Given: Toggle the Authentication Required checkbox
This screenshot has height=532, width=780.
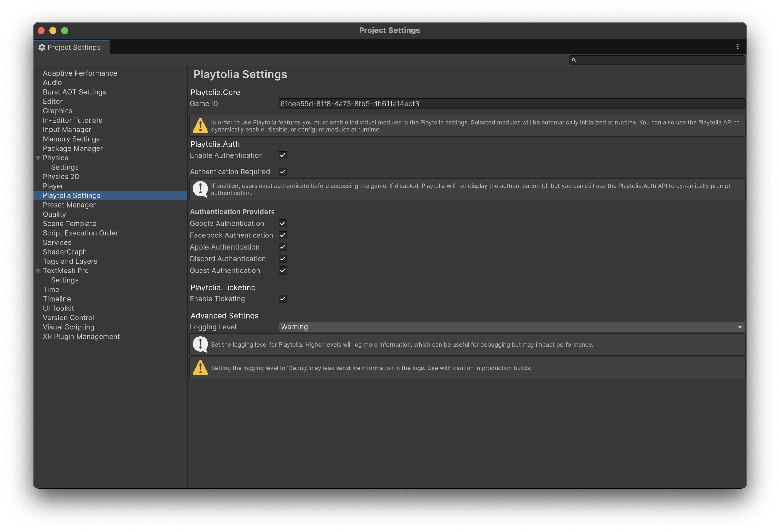Looking at the screenshot, I should pos(283,172).
